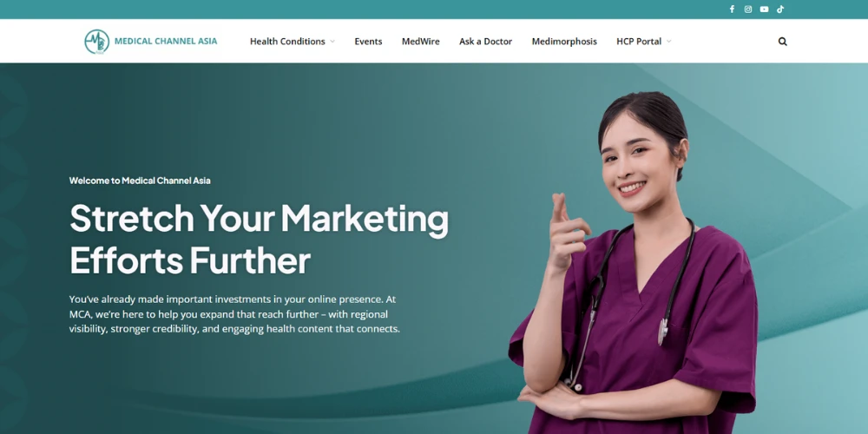Viewport: 868px width, 434px height.
Task: Select Ask a Doctor in navigation
Action: coord(485,42)
